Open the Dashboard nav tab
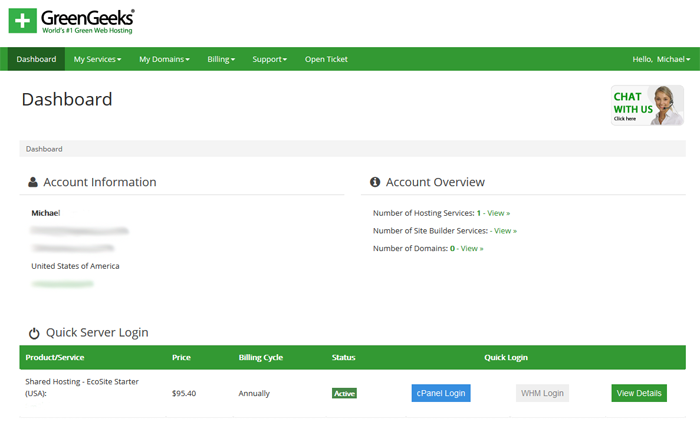This screenshot has width=700, height=422. [x=36, y=59]
